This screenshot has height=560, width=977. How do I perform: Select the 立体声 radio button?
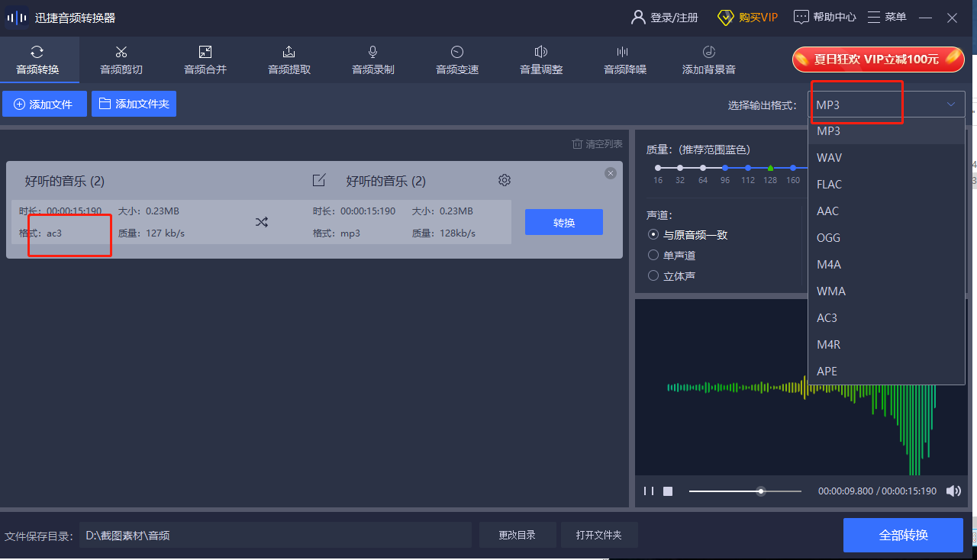click(x=672, y=276)
